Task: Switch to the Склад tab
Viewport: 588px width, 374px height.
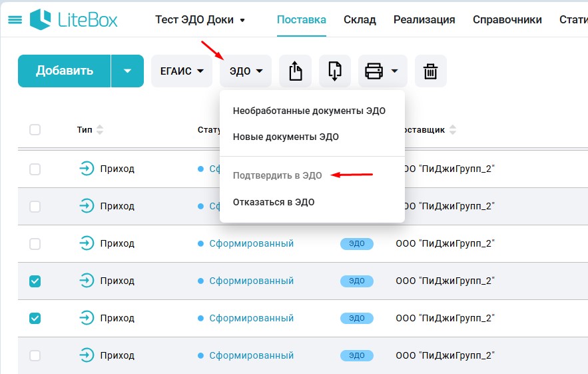Action: [x=360, y=19]
